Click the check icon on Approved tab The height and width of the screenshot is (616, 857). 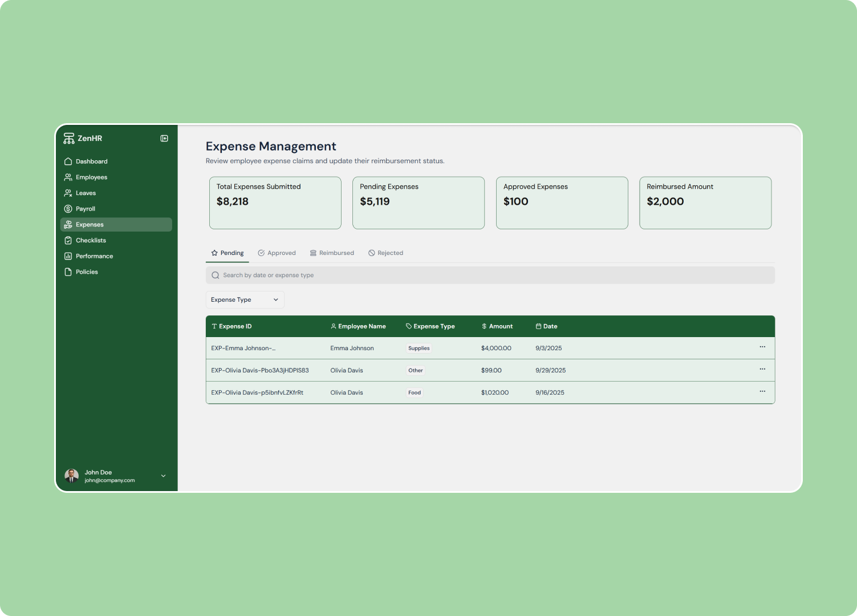point(261,253)
